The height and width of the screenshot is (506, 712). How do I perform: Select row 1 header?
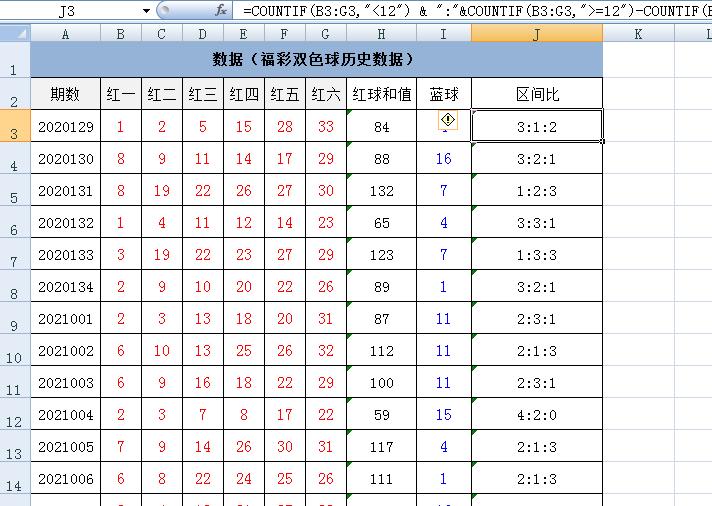coord(15,60)
